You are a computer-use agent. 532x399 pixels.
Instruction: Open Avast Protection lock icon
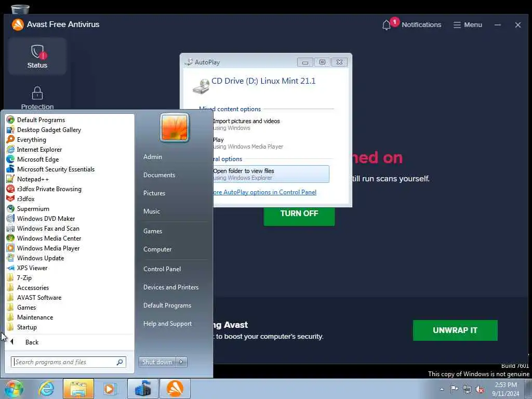click(x=37, y=93)
